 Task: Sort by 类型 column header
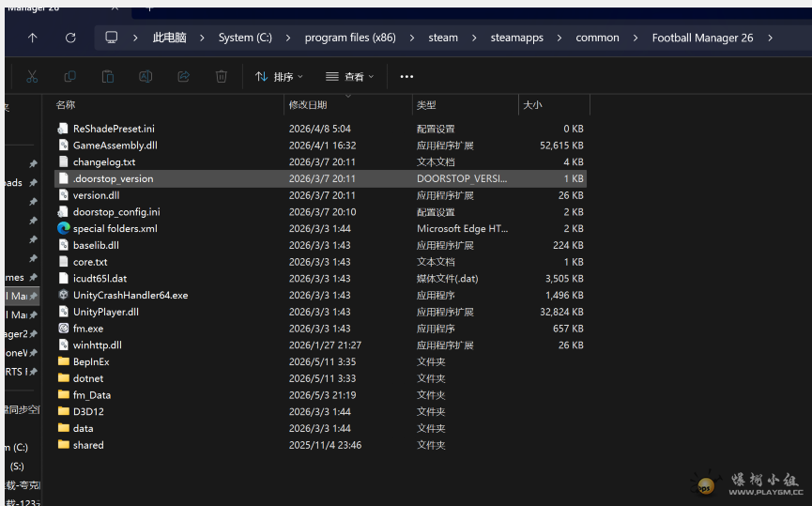(x=426, y=105)
